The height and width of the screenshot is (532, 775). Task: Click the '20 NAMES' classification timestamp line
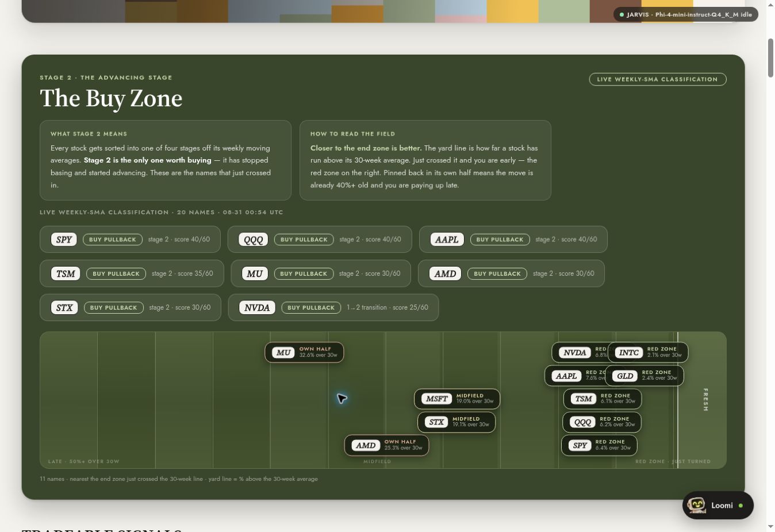pyautogui.click(x=162, y=213)
